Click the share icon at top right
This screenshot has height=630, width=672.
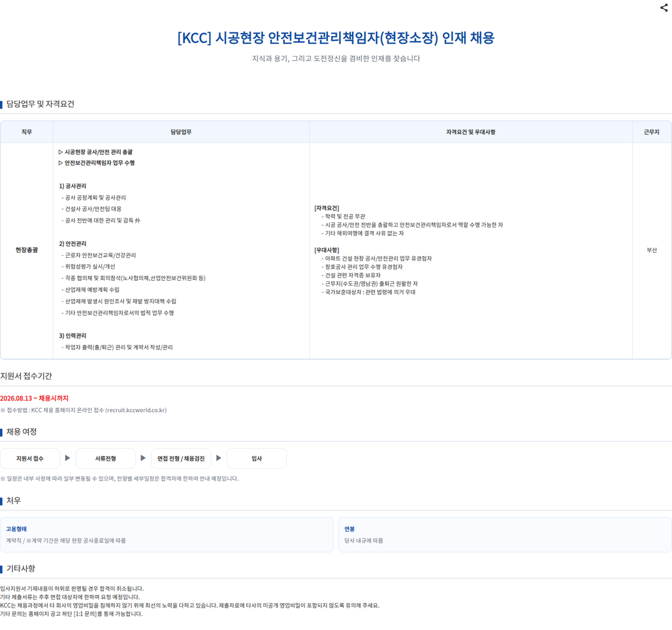pos(664,7)
